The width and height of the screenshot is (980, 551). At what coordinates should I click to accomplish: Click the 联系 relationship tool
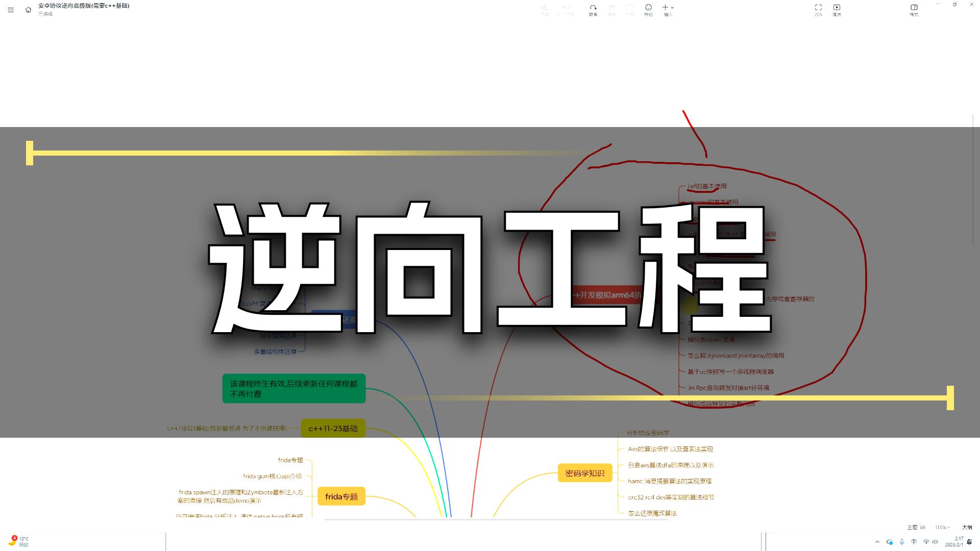(593, 10)
